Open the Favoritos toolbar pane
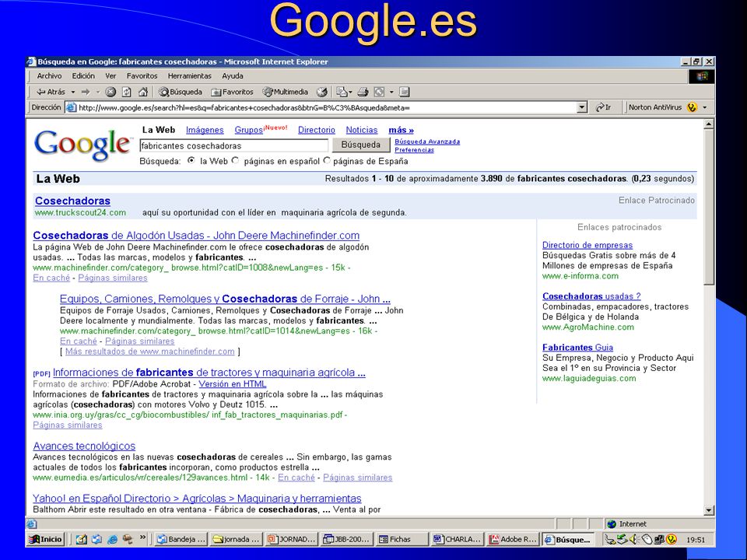Image resolution: width=747 pixels, height=560 pixels. click(x=232, y=92)
